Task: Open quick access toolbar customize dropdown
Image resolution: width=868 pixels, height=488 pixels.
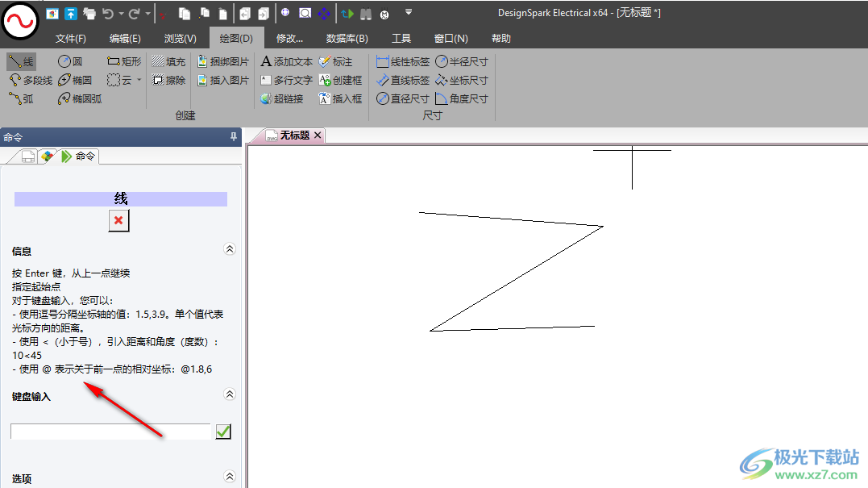Action: click(409, 12)
